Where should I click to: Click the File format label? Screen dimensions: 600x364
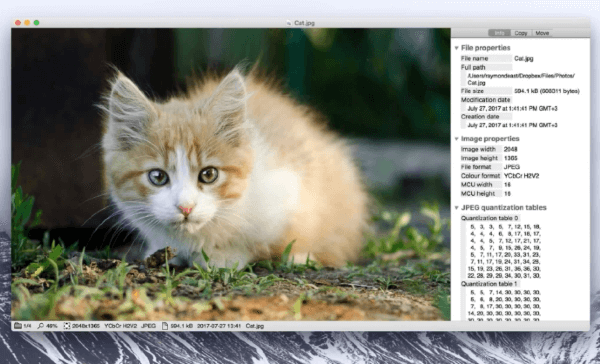pos(476,167)
